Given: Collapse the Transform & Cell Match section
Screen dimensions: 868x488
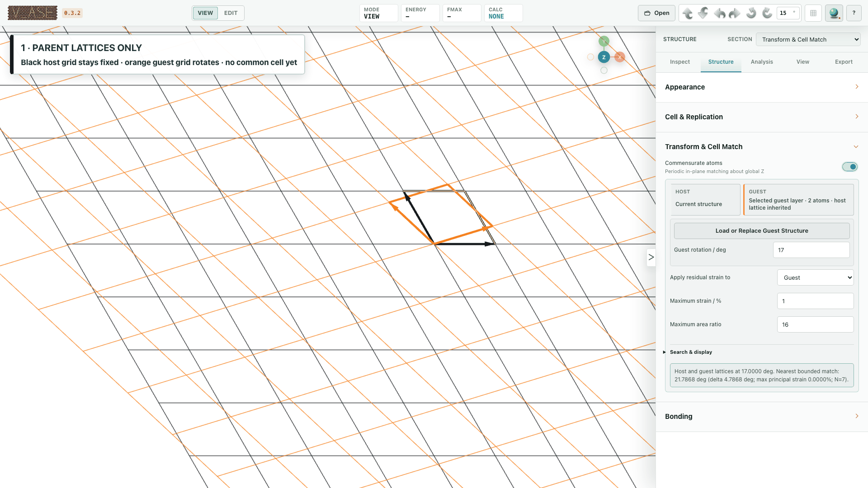Looking at the screenshot, I should pos(762,147).
